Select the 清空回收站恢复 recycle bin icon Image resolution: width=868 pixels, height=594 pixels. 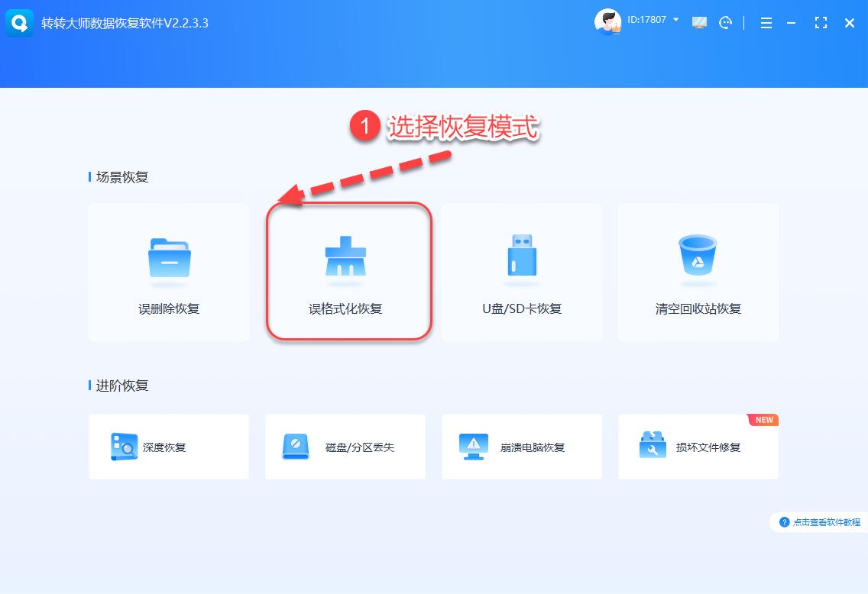(x=697, y=256)
